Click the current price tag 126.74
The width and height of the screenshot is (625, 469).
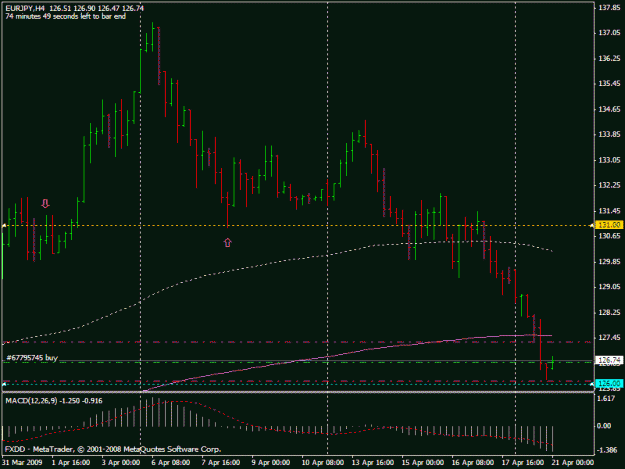pos(609,360)
